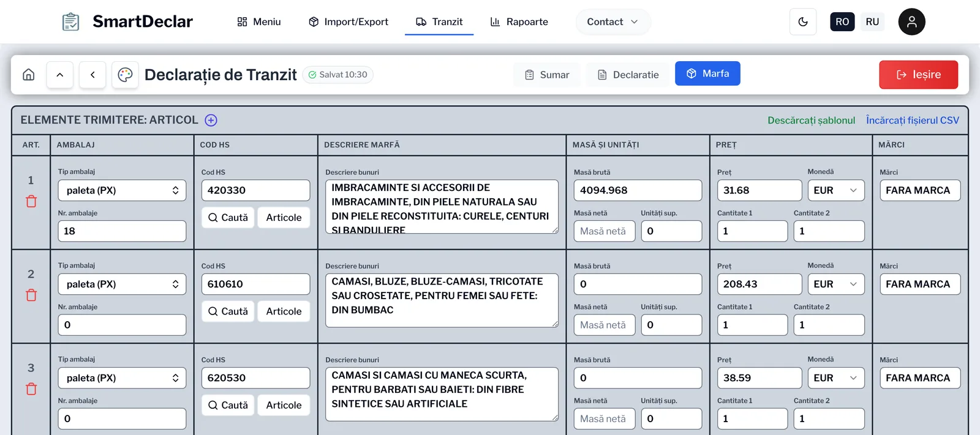Viewport: 980px width, 435px height.
Task: Open packaging type dropdown for article 2
Action: click(122, 284)
